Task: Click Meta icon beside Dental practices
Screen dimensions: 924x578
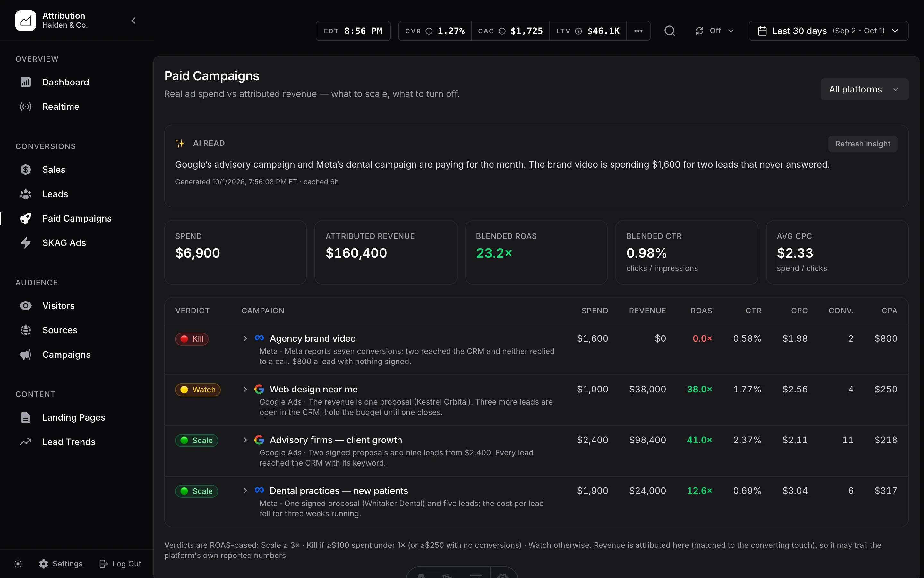Action: click(x=259, y=490)
